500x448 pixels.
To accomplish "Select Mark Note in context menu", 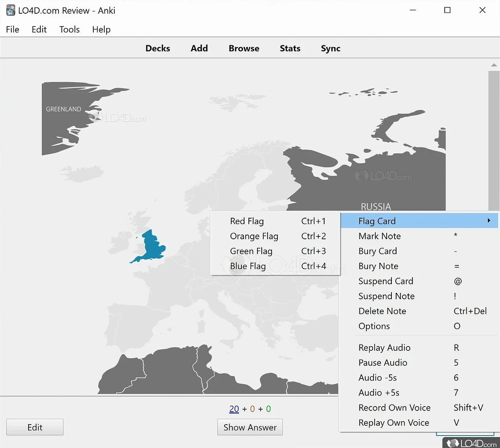I will pos(420,236).
